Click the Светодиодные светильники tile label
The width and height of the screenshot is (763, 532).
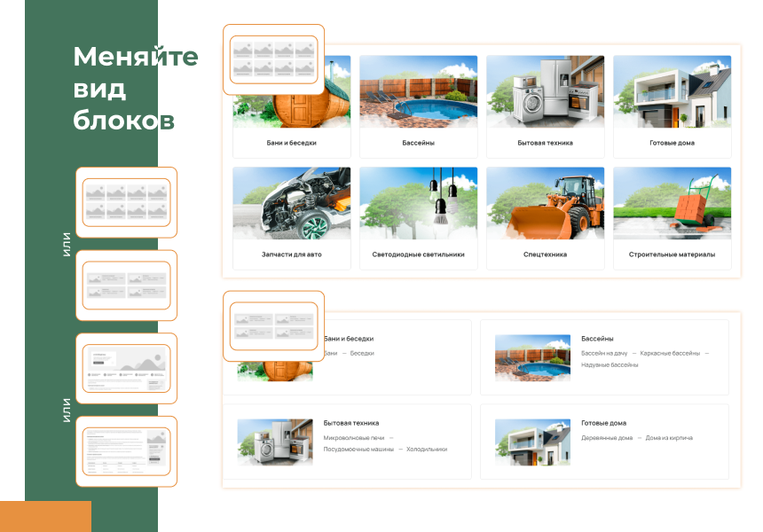pos(418,254)
